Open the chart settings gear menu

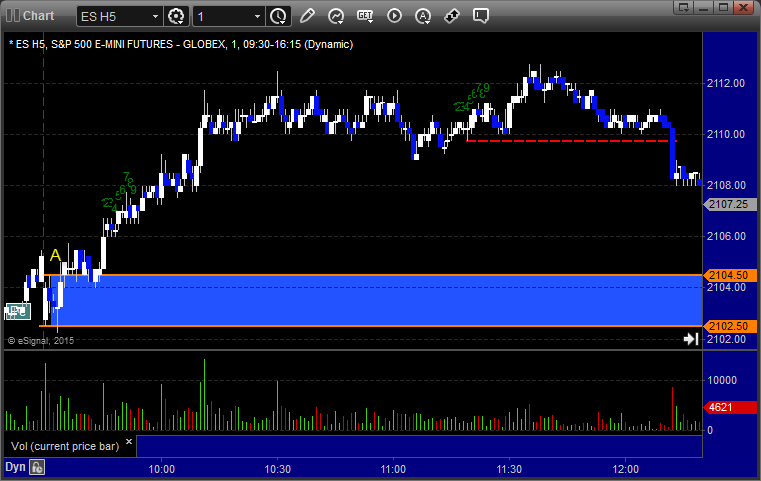pyautogui.click(x=176, y=16)
